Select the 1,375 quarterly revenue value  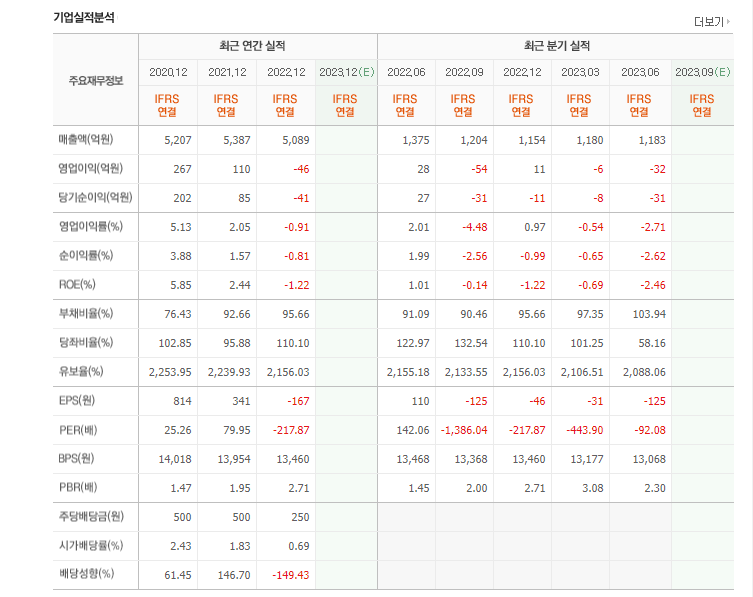[x=416, y=140]
